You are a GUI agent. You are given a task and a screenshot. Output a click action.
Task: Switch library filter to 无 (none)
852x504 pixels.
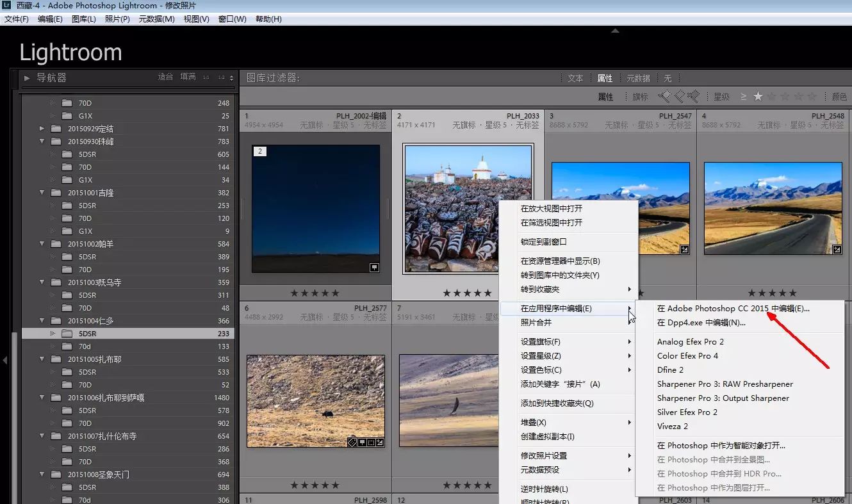(668, 78)
